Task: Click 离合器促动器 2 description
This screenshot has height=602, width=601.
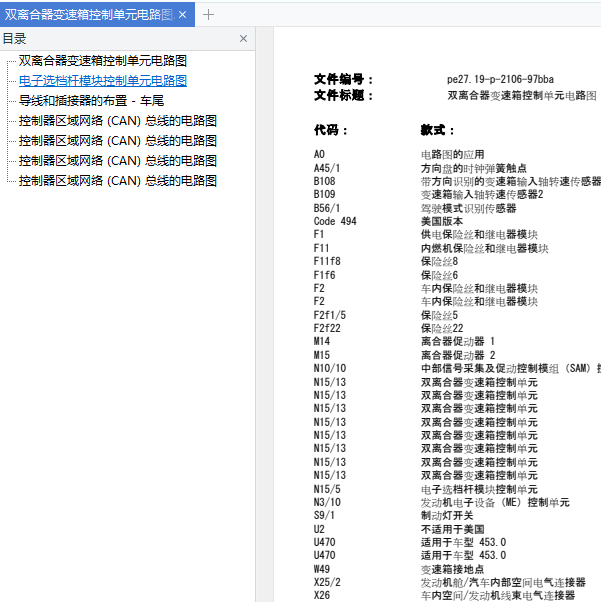Action: [x=458, y=355]
